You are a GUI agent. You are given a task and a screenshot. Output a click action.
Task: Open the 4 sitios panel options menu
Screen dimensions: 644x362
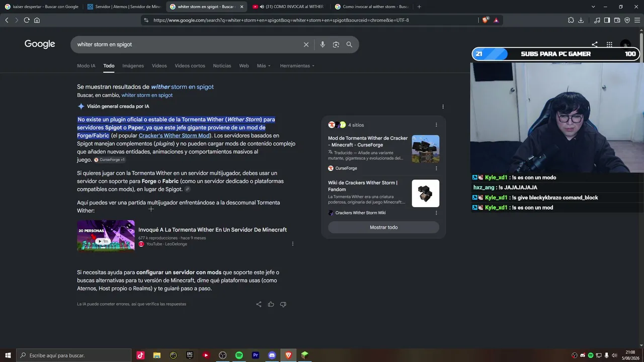coord(436,125)
